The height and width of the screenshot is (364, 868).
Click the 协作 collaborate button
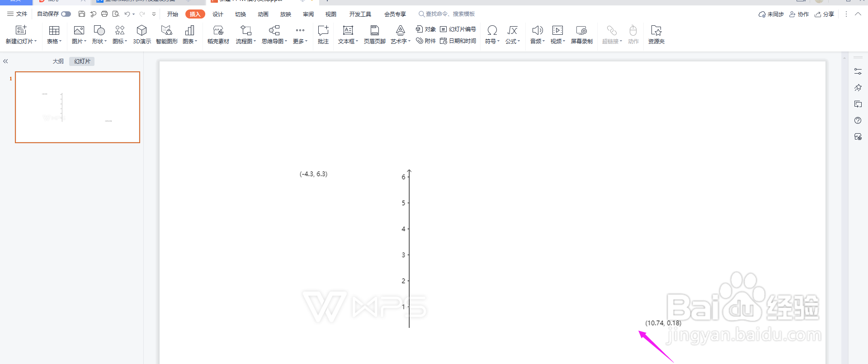pyautogui.click(x=799, y=14)
